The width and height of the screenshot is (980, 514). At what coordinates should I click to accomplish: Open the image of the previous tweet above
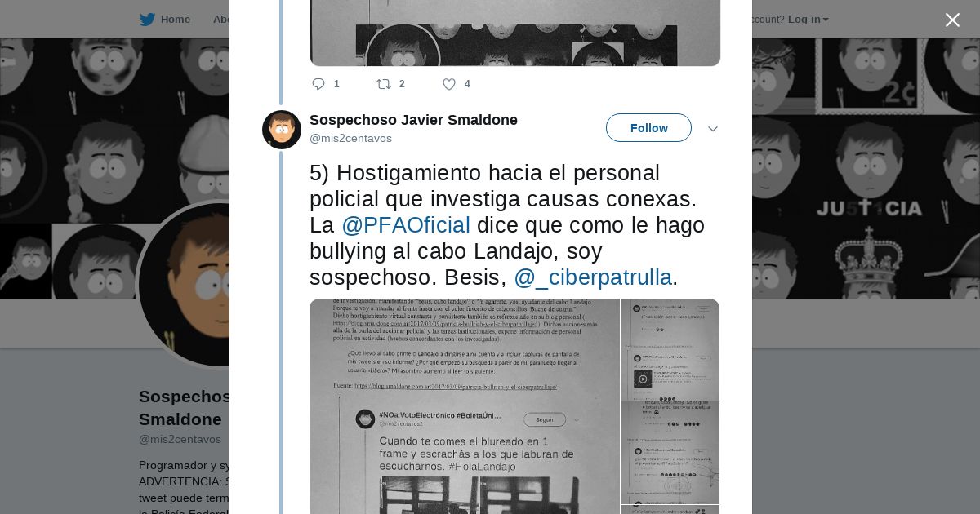coord(514,33)
